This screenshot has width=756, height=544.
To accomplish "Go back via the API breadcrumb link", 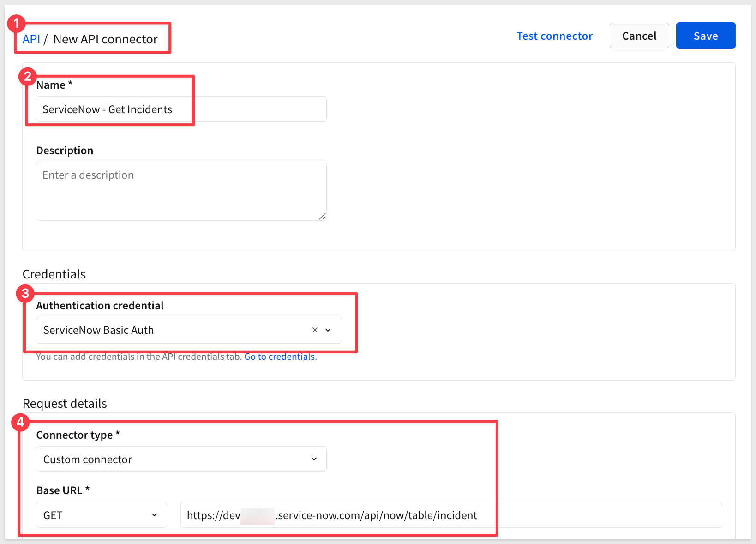I will click(x=31, y=39).
